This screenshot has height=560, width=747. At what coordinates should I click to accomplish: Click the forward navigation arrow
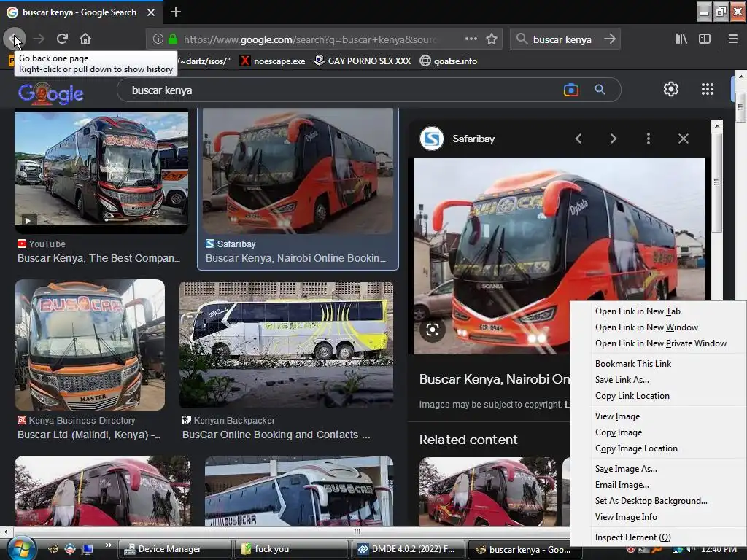(x=39, y=39)
